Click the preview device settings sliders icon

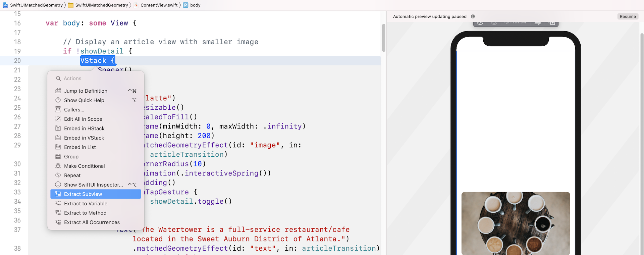[538, 22]
